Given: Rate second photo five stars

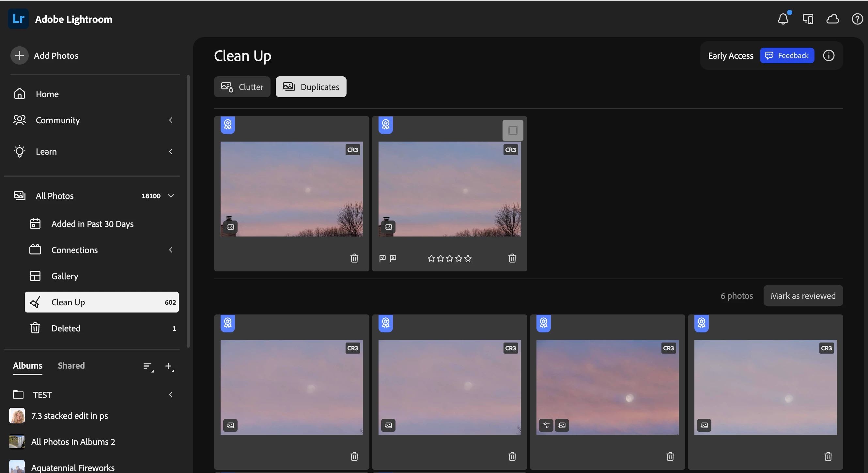Looking at the screenshot, I should (x=468, y=258).
